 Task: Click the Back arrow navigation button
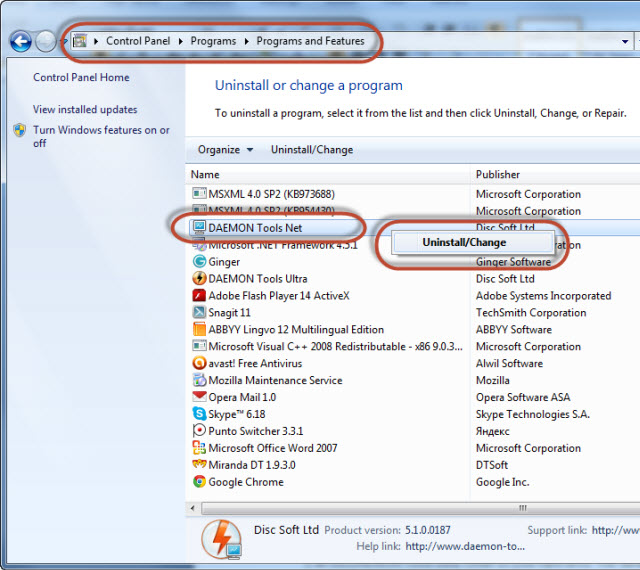point(21,42)
